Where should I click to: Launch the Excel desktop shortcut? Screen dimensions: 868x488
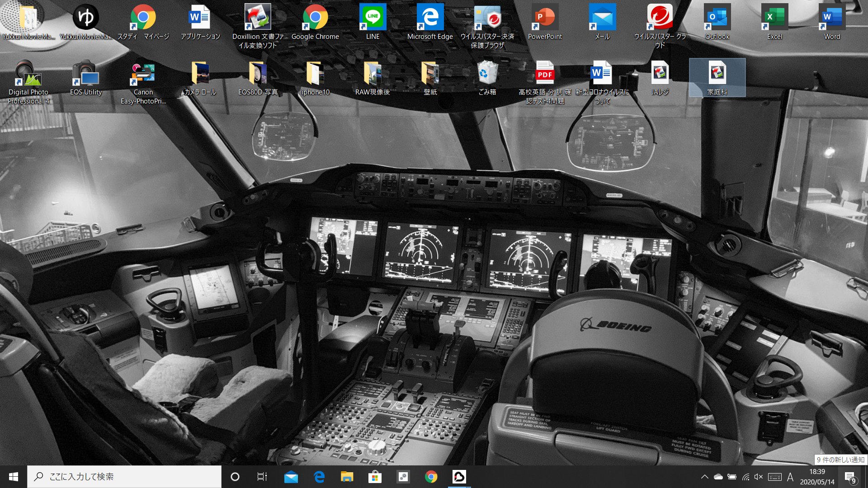click(x=774, y=22)
